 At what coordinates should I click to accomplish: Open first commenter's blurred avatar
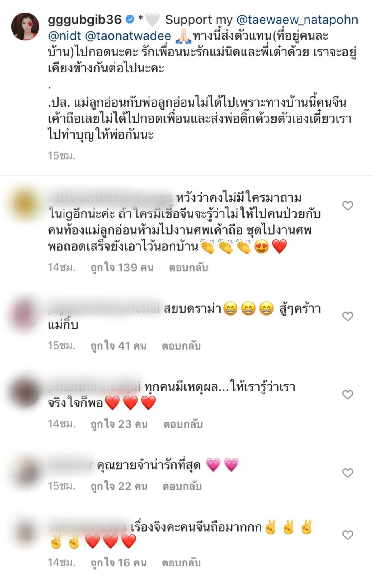click(x=25, y=204)
